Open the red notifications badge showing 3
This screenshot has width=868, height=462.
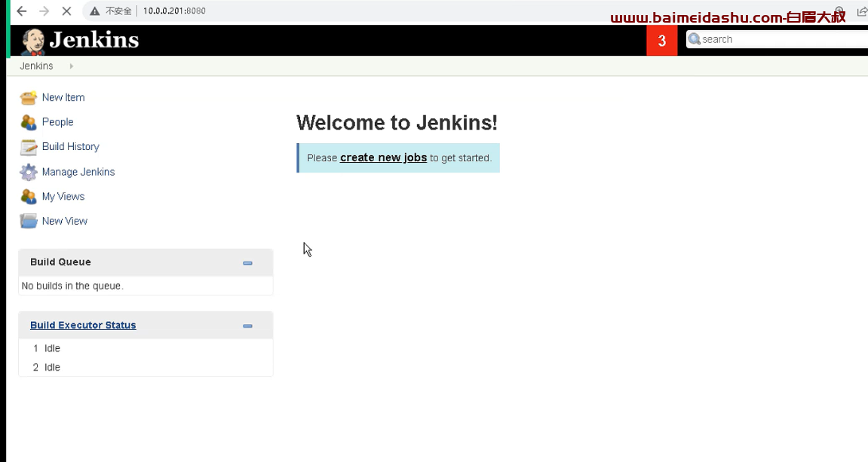(x=661, y=41)
